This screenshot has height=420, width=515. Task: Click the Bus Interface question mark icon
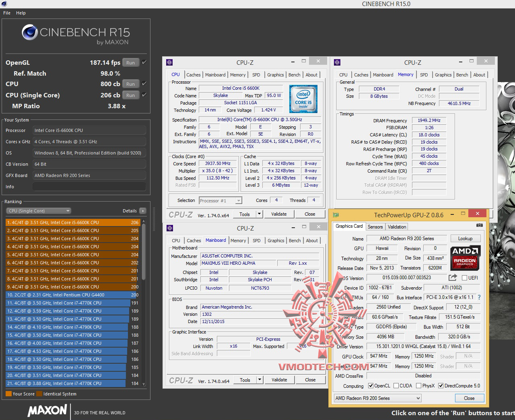pos(479,297)
